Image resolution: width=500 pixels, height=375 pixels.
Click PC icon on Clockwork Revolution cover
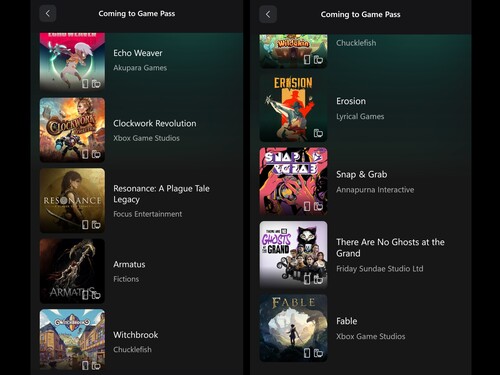click(x=96, y=154)
